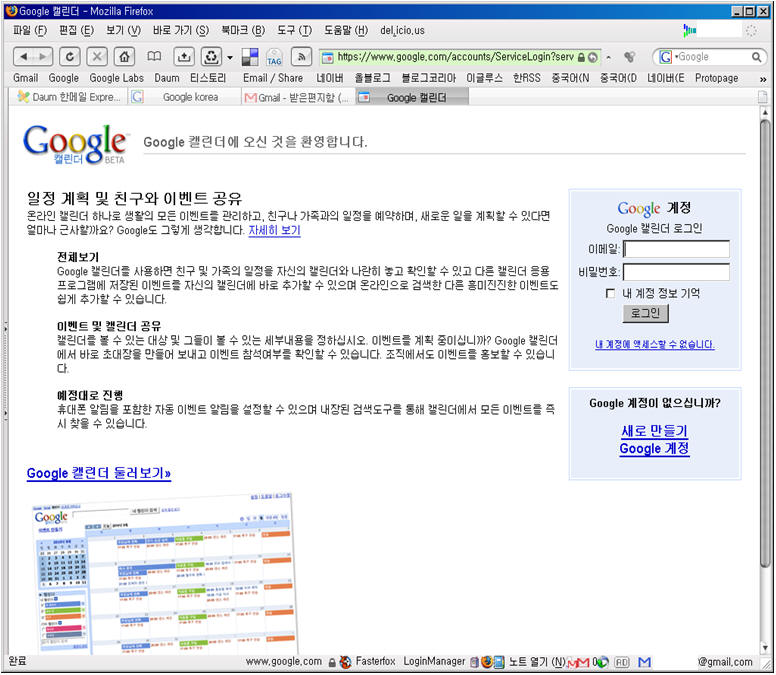Click the 비밀번호 password field
Image resolution: width=776 pixels, height=675 pixels.
[x=676, y=272]
